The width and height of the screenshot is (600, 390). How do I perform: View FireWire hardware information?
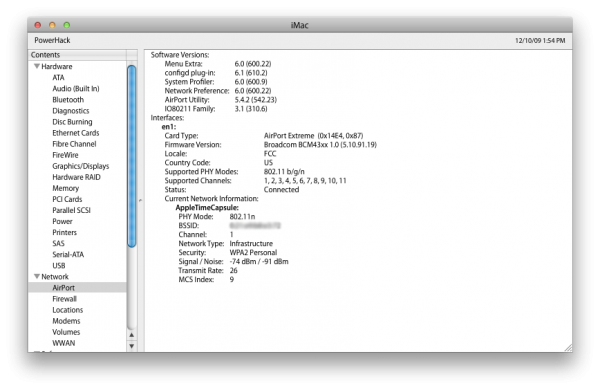point(65,155)
